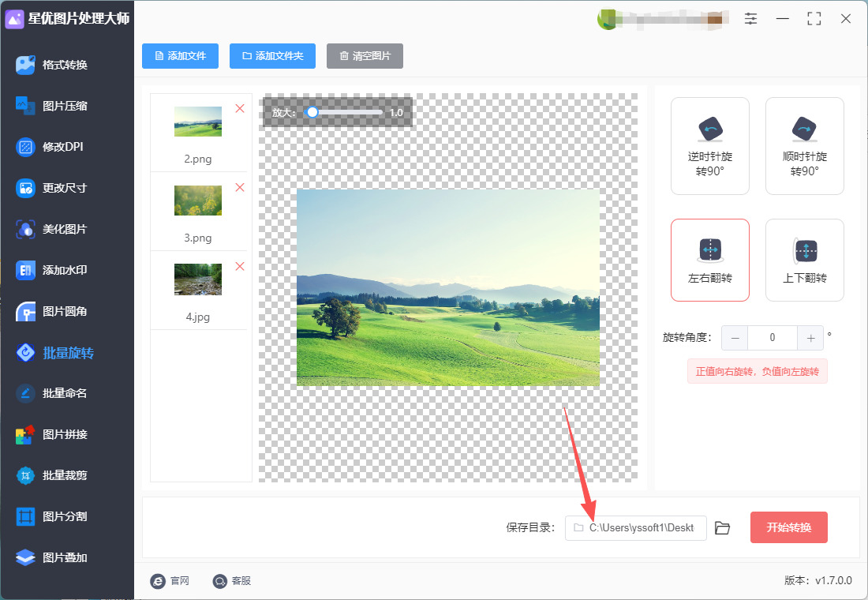This screenshot has height=600, width=868.
Task: Click the 保存目录 path input field
Action: (635, 528)
